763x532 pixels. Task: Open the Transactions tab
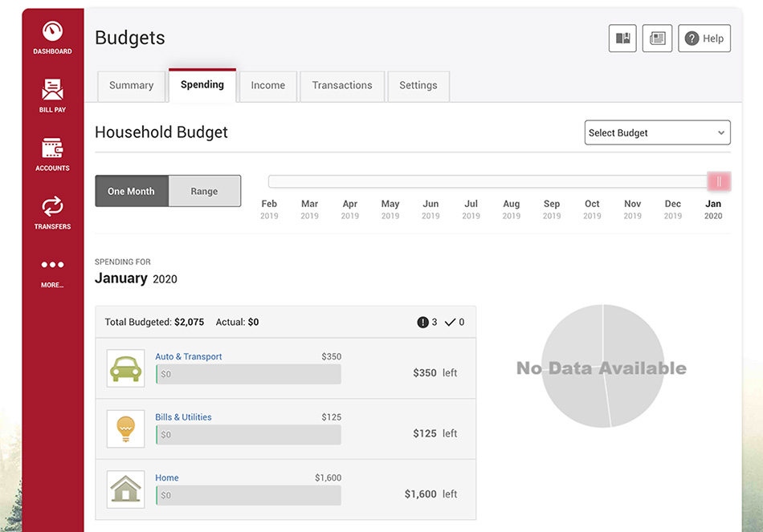click(x=342, y=86)
